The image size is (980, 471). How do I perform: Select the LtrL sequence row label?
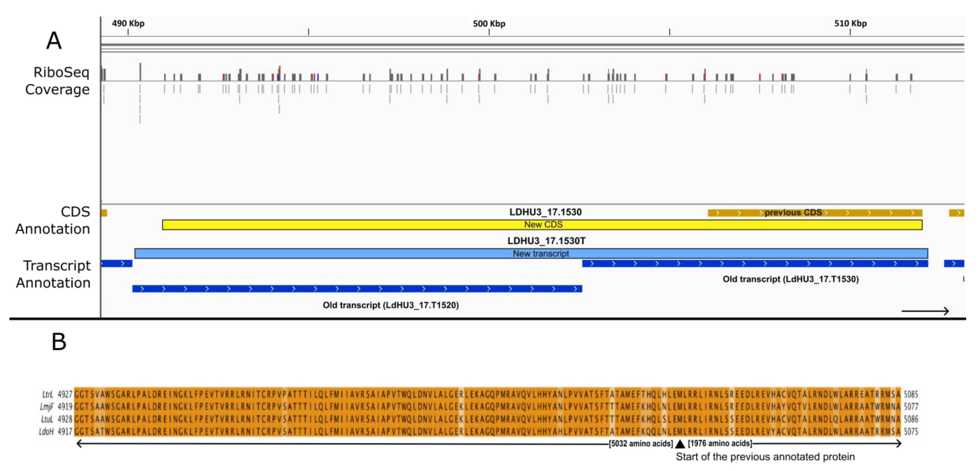click(47, 394)
